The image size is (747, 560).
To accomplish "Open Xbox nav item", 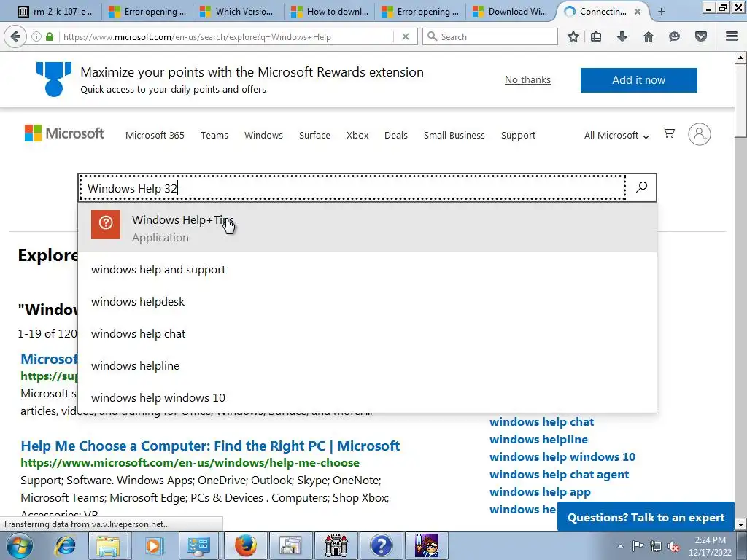I will (357, 135).
